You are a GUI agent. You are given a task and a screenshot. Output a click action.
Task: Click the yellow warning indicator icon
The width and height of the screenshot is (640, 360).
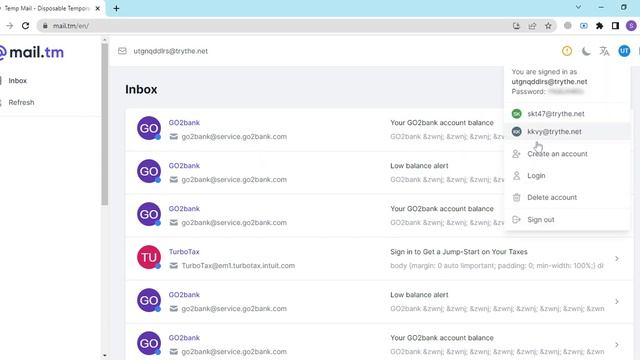click(x=567, y=51)
